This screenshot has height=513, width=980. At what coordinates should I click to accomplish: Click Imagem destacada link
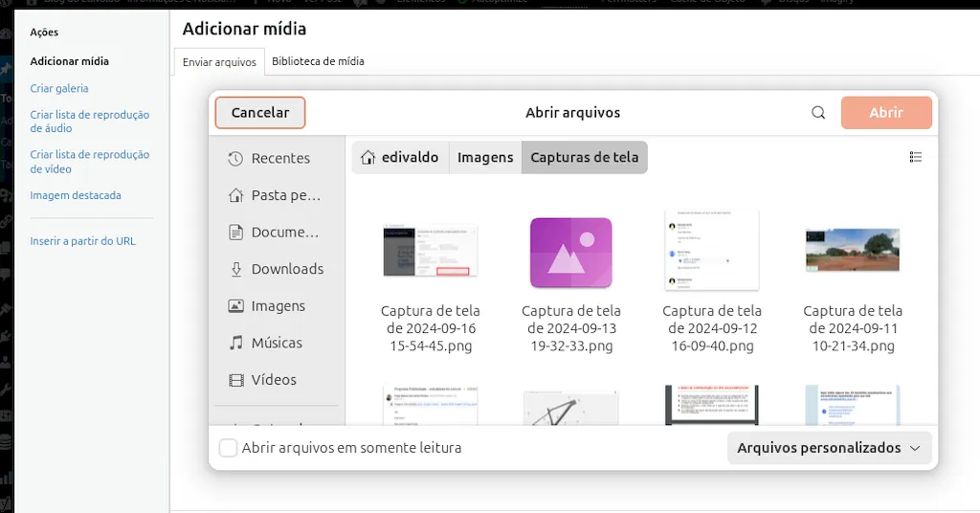point(76,195)
